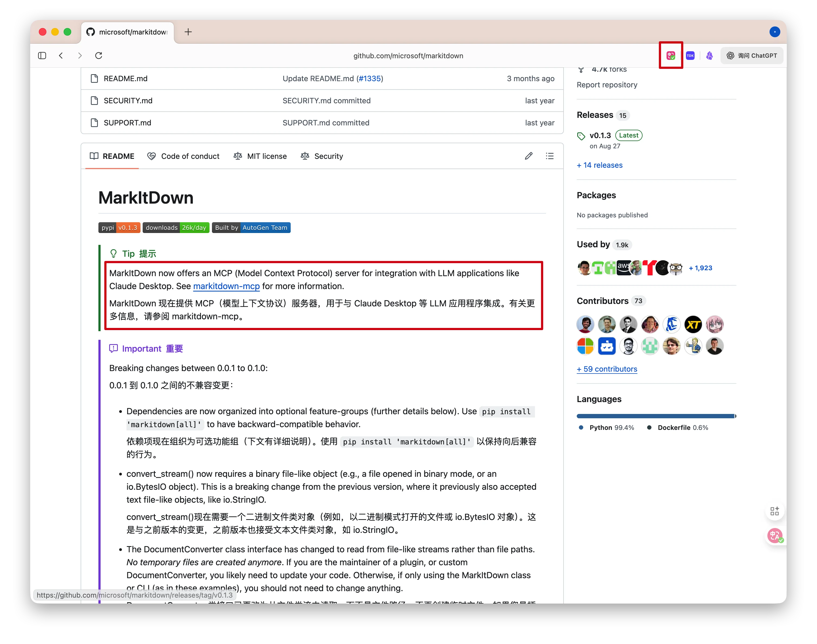
Task: Reload the page
Action: [x=98, y=56]
